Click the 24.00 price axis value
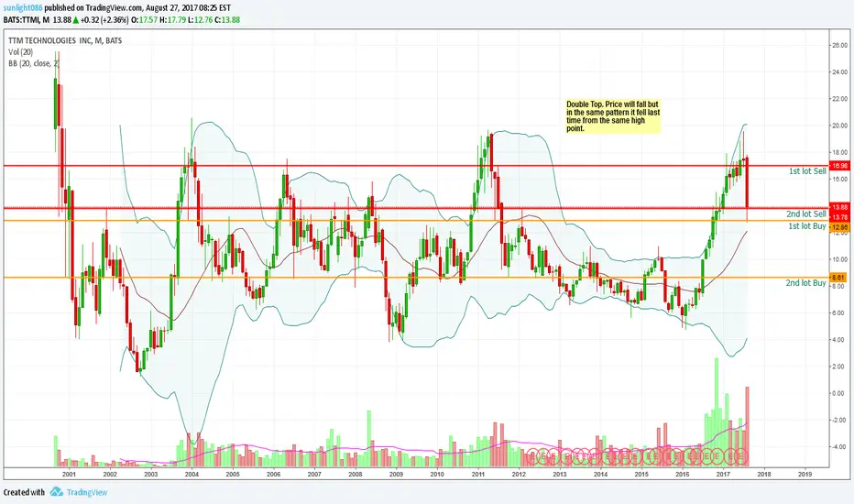854x504 pixels. tap(839, 71)
